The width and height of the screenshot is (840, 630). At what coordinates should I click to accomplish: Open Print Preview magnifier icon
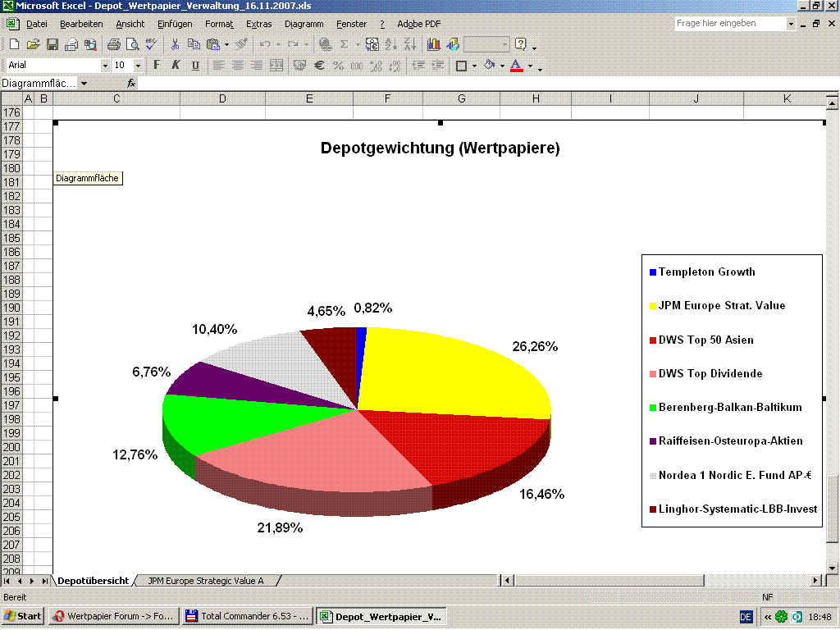click(132, 44)
